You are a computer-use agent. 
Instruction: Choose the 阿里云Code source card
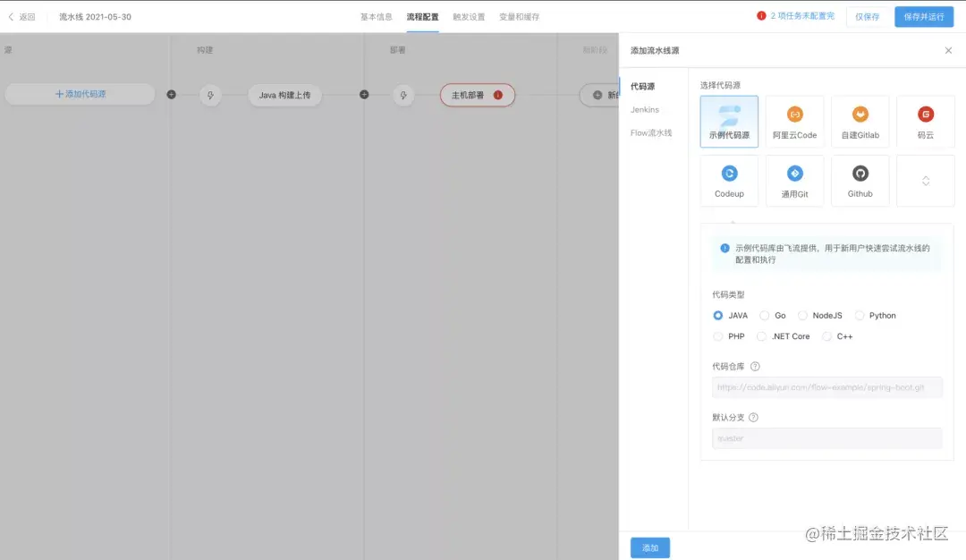click(795, 122)
